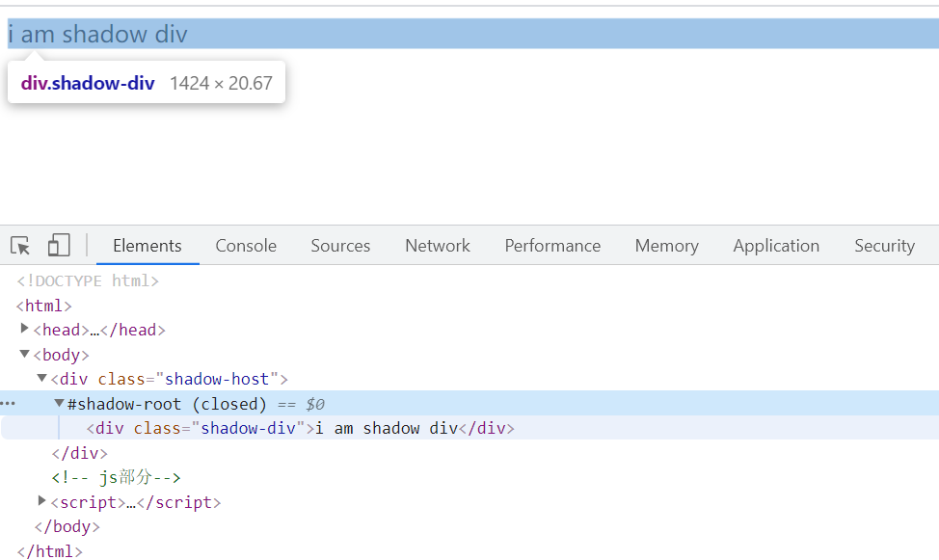The width and height of the screenshot is (939, 560).
Task: Click the div.shadow-div tooltip label
Action: 88,83
